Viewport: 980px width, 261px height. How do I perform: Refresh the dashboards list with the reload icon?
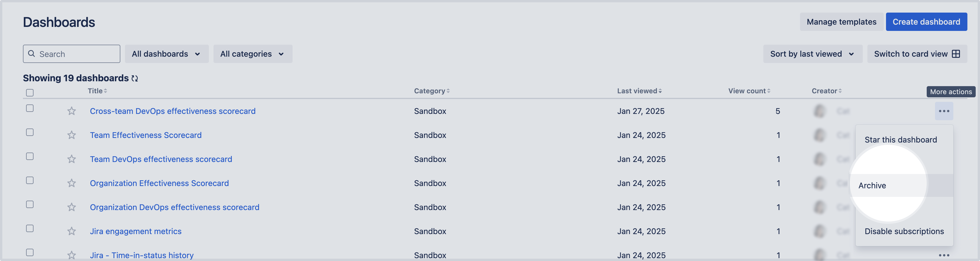(x=135, y=78)
